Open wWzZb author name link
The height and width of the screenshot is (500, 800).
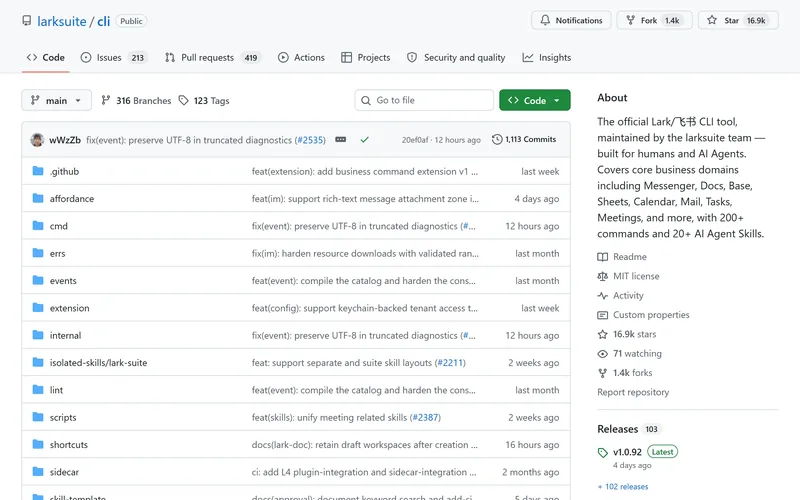click(x=65, y=140)
